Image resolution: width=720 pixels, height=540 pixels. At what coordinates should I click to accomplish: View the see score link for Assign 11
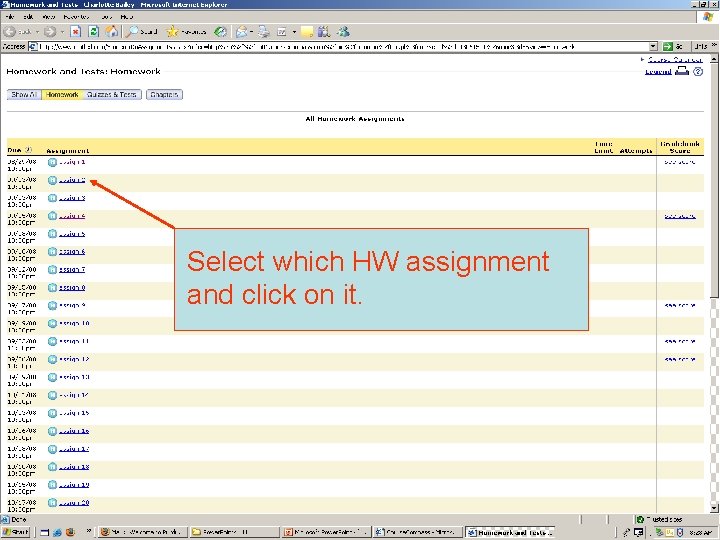(x=680, y=341)
